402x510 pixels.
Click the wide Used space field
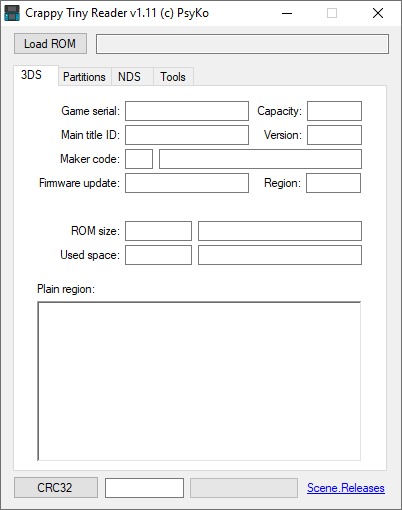(x=280, y=255)
